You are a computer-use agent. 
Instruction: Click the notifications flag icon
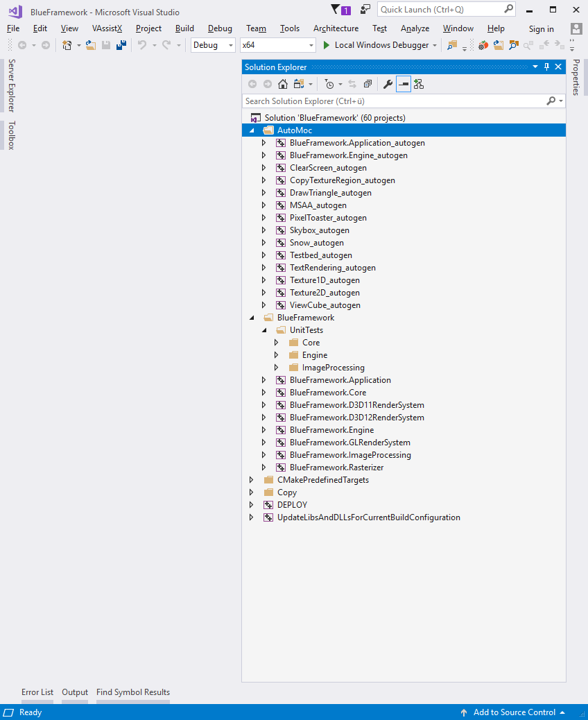coord(336,9)
